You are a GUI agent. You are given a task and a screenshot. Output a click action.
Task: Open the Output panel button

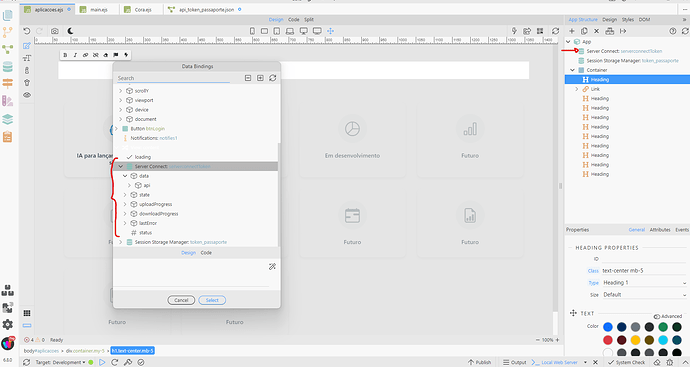point(515,362)
